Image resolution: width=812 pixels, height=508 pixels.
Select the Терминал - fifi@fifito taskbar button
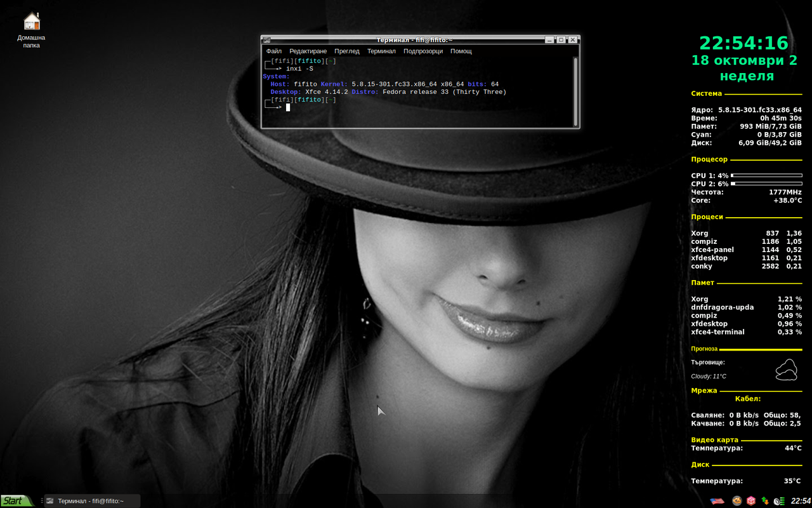(x=92, y=501)
